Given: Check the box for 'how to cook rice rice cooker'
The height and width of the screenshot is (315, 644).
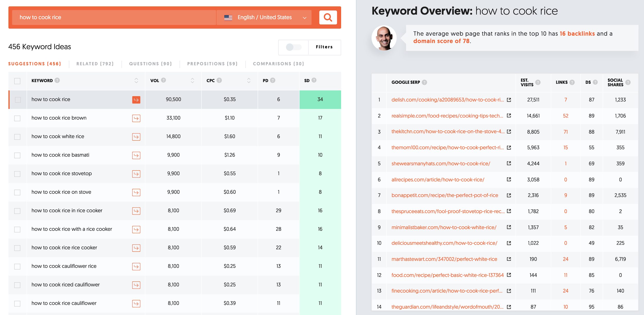Looking at the screenshot, I should 17,248.
